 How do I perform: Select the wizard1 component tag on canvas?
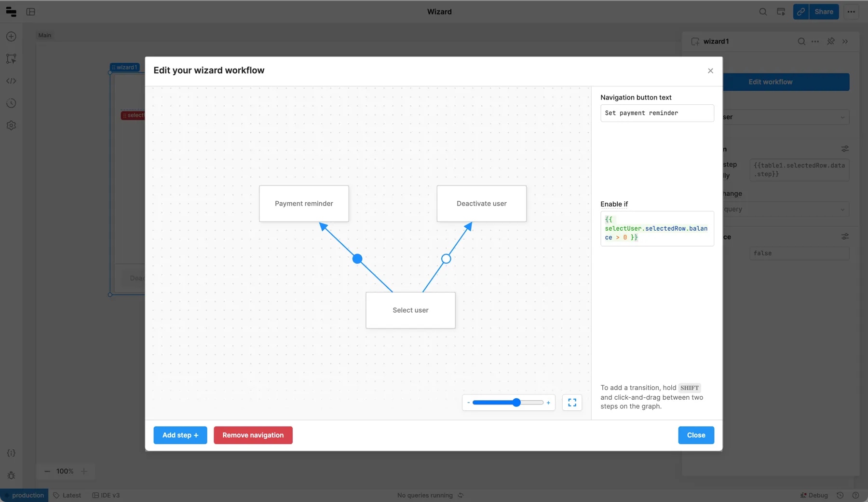(x=125, y=68)
